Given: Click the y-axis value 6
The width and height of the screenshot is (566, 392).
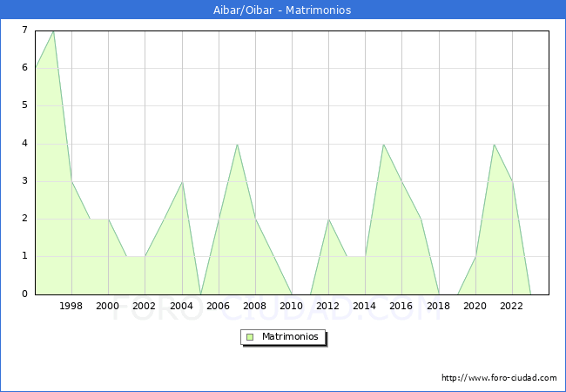Looking at the screenshot, I should click(x=25, y=67).
